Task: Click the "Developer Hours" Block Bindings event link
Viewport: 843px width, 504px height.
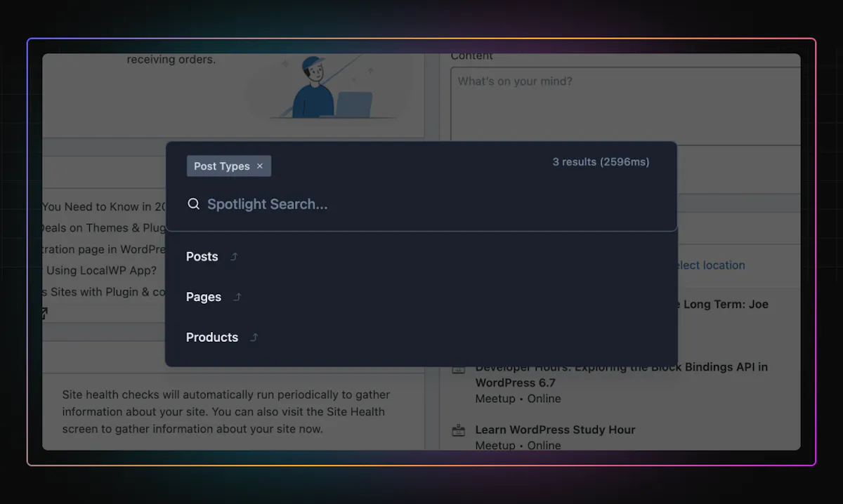Action: click(x=622, y=375)
